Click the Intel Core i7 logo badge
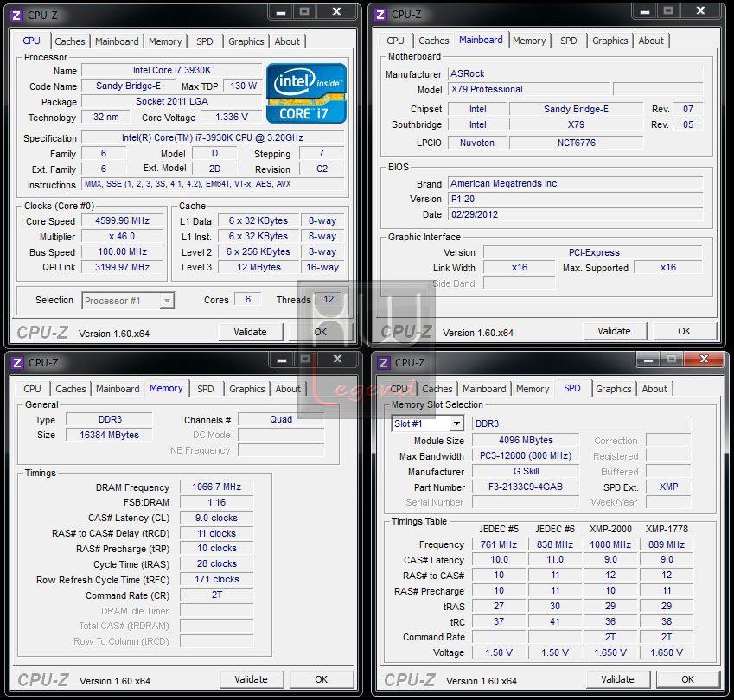Image resolution: width=734 pixels, height=700 pixels. point(307,93)
